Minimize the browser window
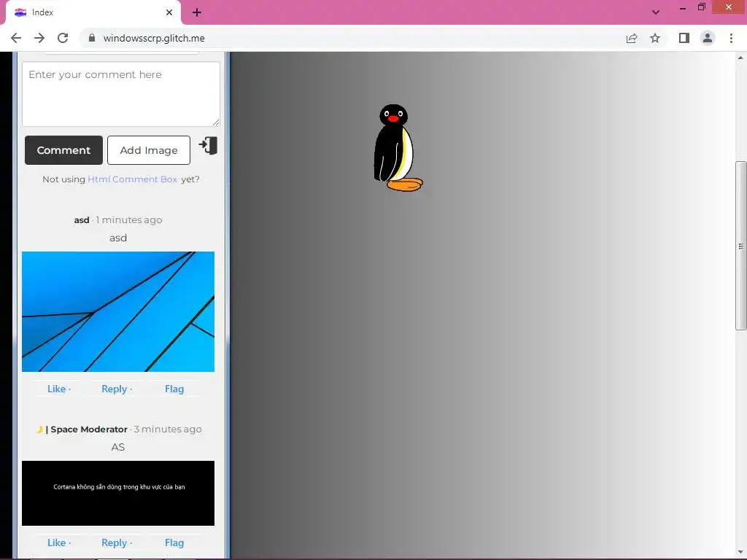Viewport: 747px width, 560px height. pos(683,7)
